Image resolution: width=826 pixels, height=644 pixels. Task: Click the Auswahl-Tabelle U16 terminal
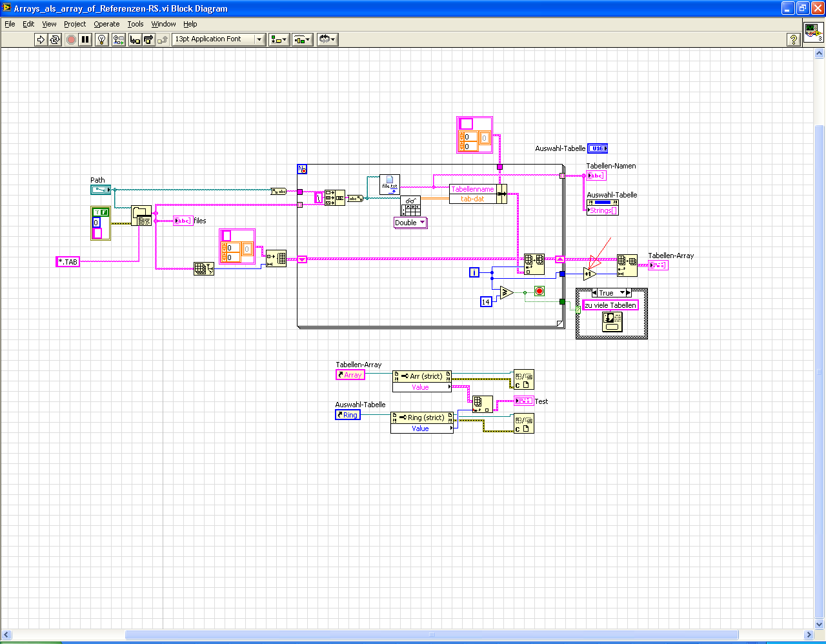pos(598,148)
